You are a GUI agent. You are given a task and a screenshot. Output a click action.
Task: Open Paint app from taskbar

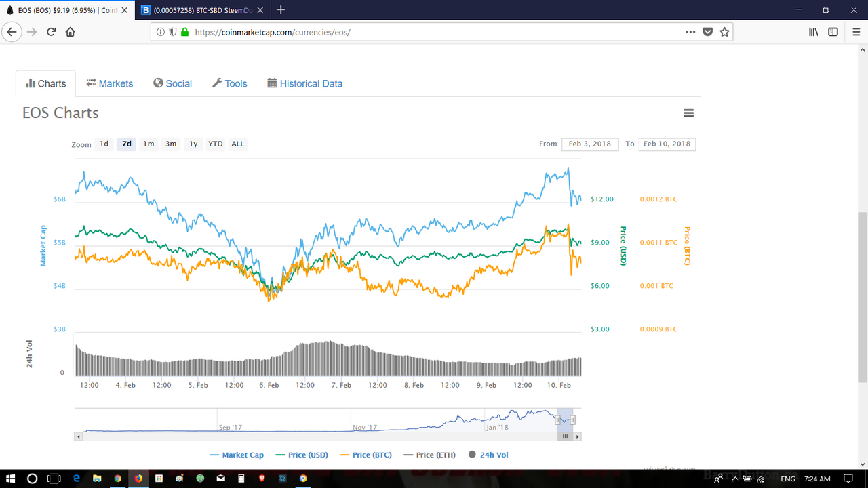(179, 479)
